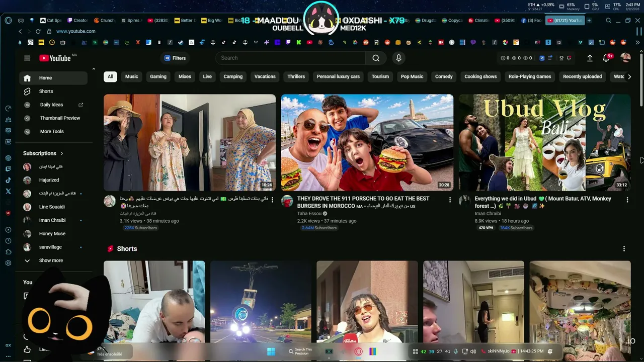The height and width of the screenshot is (362, 644).
Task: Play the Ubud Vlog Bali video thumbnail
Action: point(544,143)
